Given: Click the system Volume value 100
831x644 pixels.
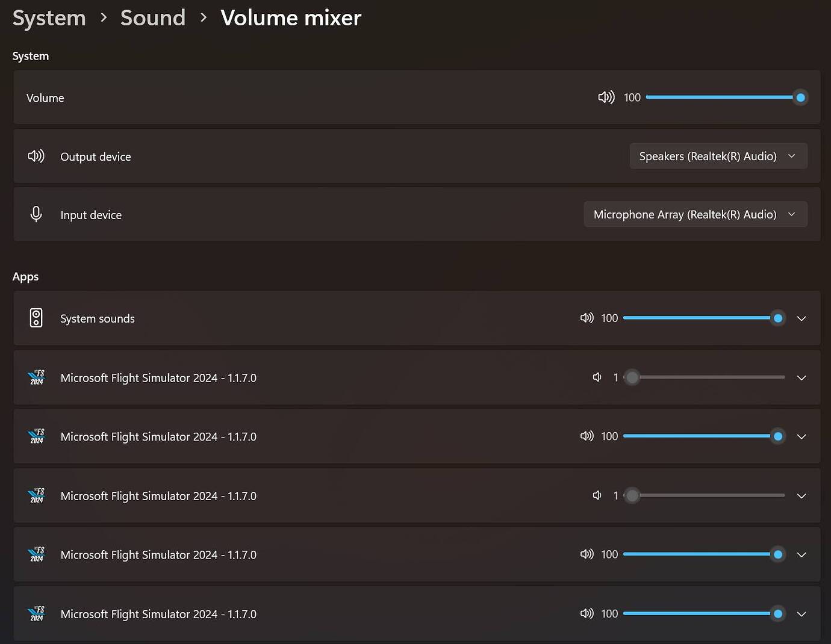Looking at the screenshot, I should coord(632,98).
